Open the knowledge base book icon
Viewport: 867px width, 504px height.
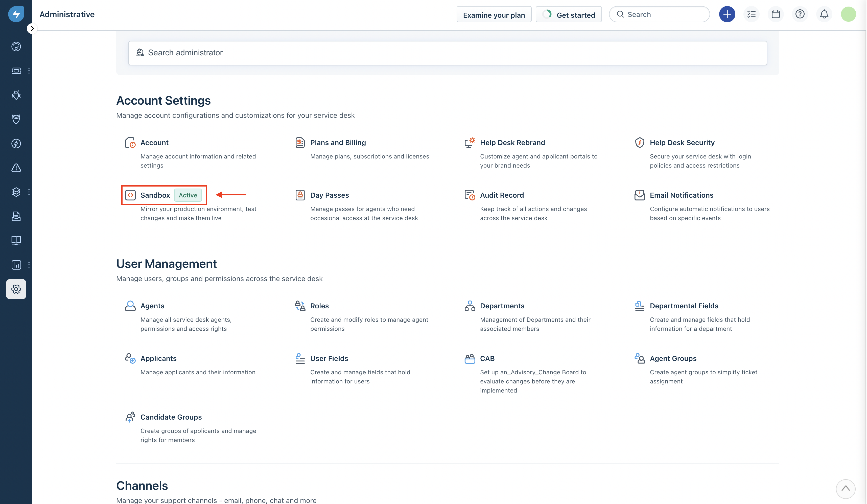(16, 240)
